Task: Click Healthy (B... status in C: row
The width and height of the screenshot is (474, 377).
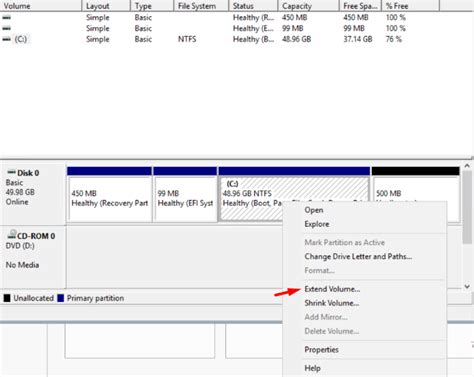Action: click(253, 39)
